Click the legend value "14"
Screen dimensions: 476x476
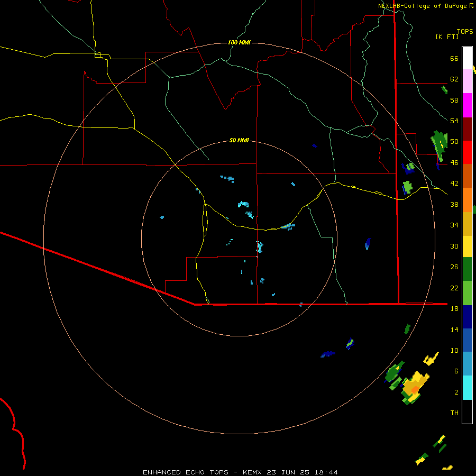pyautogui.click(x=454, y=329)
